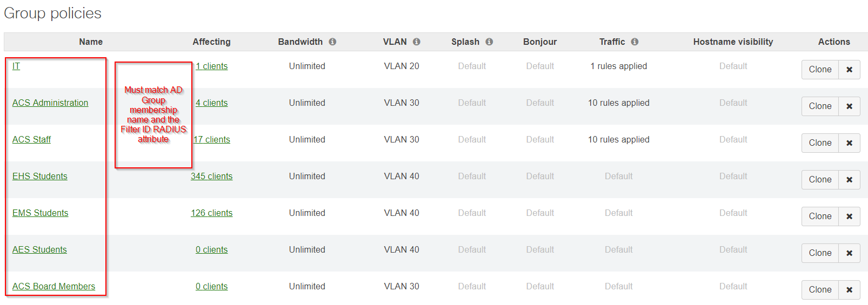Image resolution: width=868 pixels, height=305 pixels.
Task: Click the Bandwidth info icon
Action: pyautogui.click(x=332, y=42)
